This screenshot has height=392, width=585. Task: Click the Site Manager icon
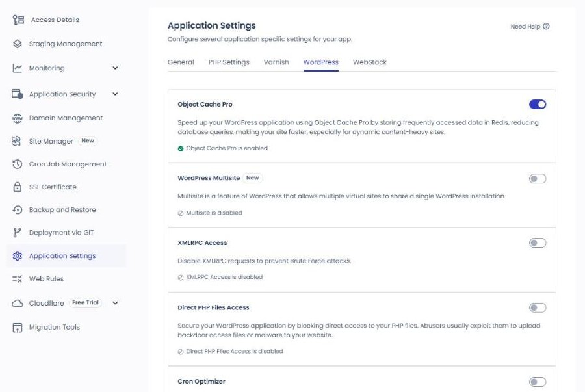(x=16, y=141)
